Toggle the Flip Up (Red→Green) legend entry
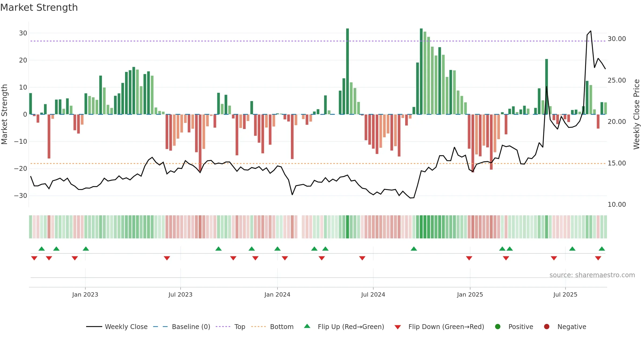The width and height of the screenshot is (644, 362). click(x=344, y=327)
